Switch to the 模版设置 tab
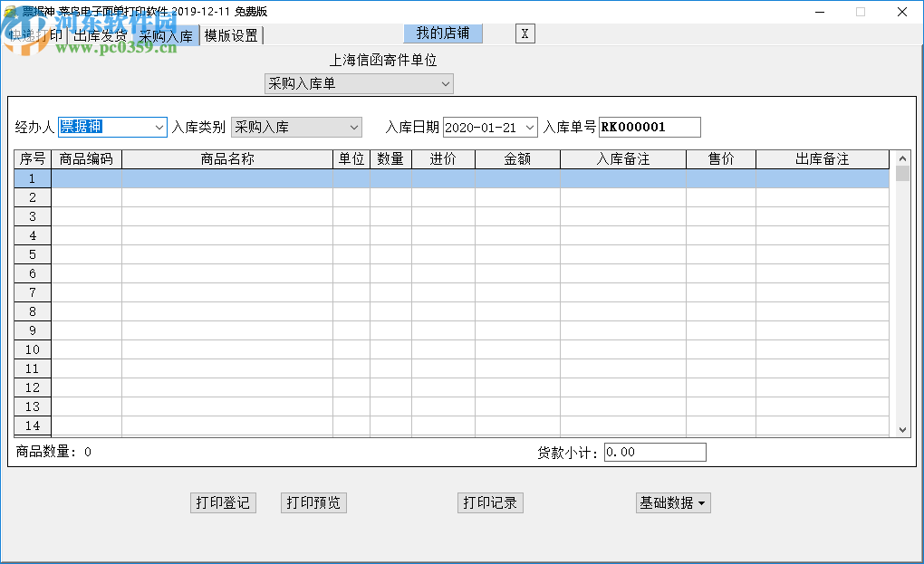Viewport: 924px width, 564px height. pyautogui.click(x=229, y=34)
